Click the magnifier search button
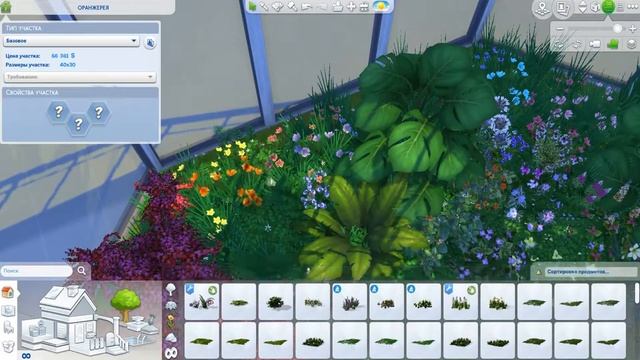 point(82,270)
